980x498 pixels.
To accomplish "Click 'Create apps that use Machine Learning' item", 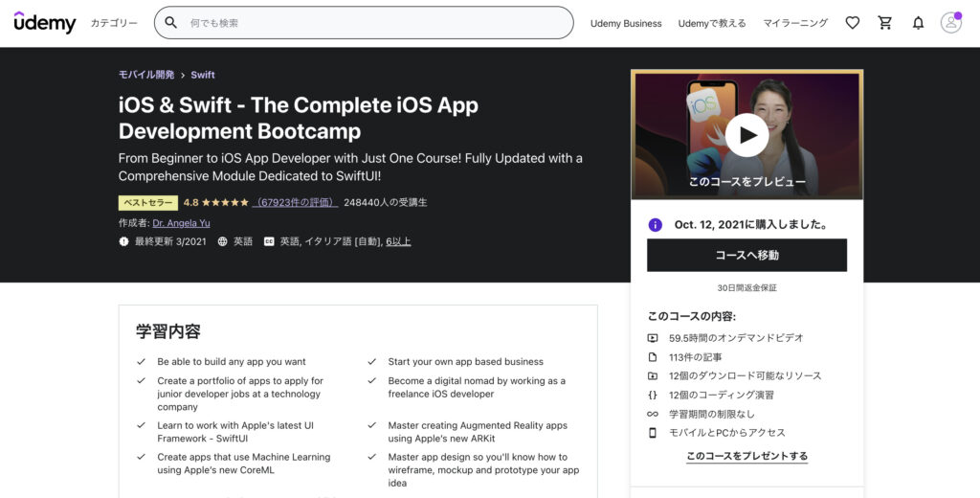I will pyautogui.click(x=244, y=464).
